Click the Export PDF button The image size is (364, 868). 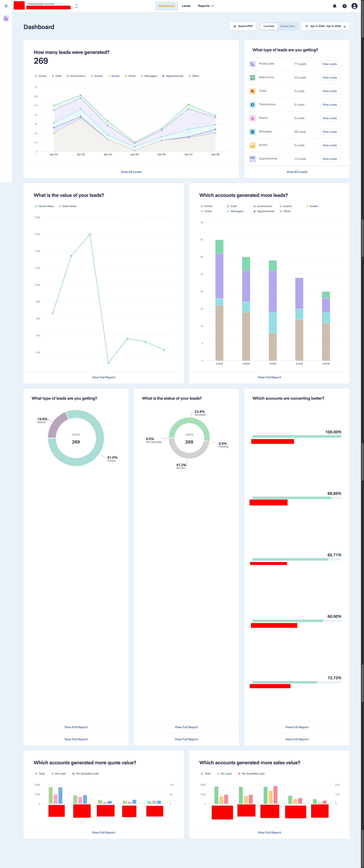(243, 26)
